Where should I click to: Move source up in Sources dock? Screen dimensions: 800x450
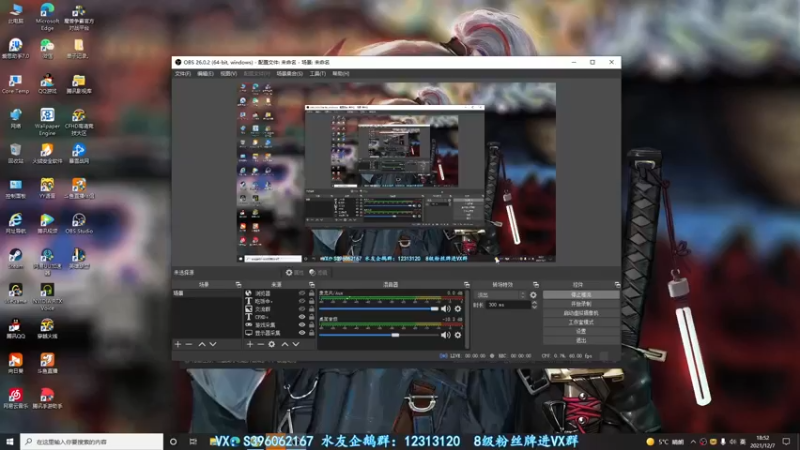(285, 344)
